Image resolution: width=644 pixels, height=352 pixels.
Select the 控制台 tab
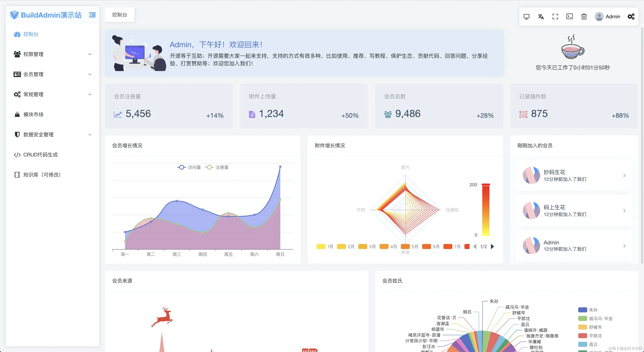(x=119, y=15)
